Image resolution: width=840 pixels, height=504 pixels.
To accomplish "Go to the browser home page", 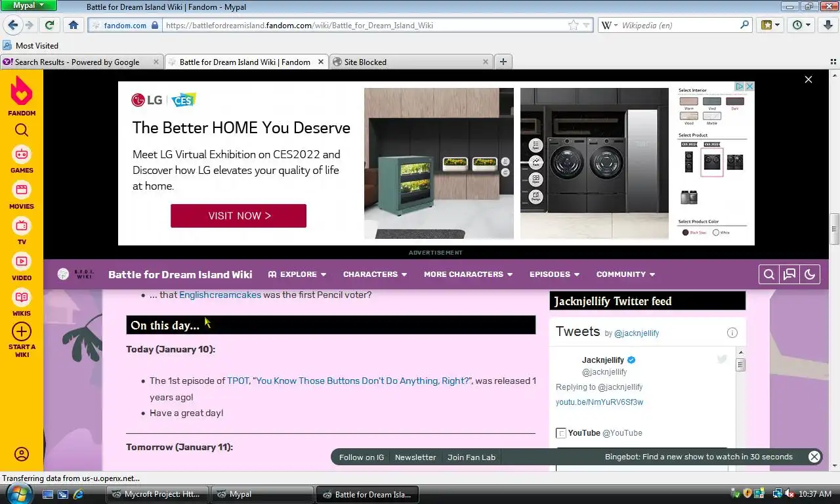I will coord(73,25).
